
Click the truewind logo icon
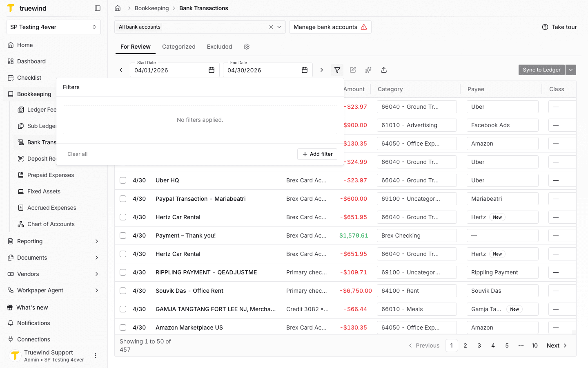coord(11,8)
